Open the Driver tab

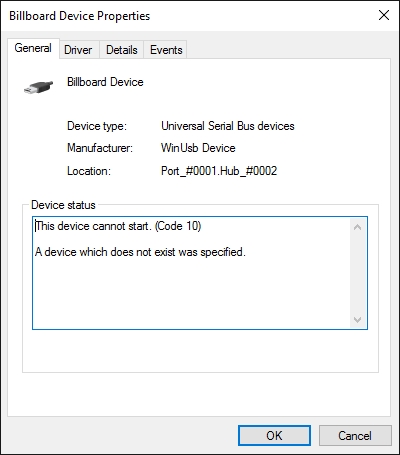click(x=78, y=50)
